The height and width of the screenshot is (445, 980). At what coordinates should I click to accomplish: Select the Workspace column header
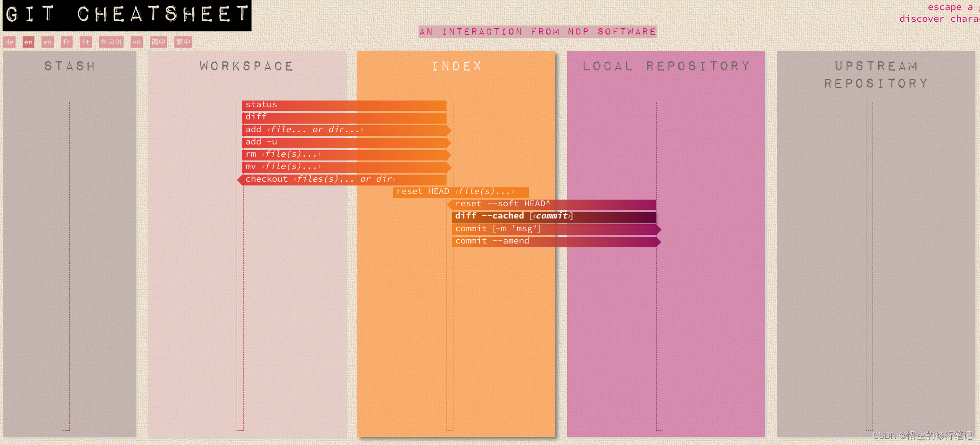(x=246, y=66)
